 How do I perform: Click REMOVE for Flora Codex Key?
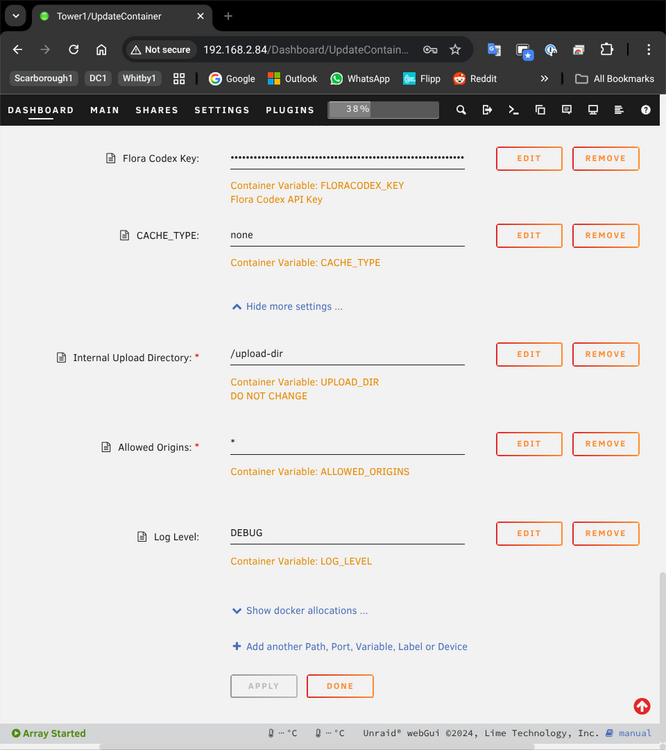(x=605, y=158)
